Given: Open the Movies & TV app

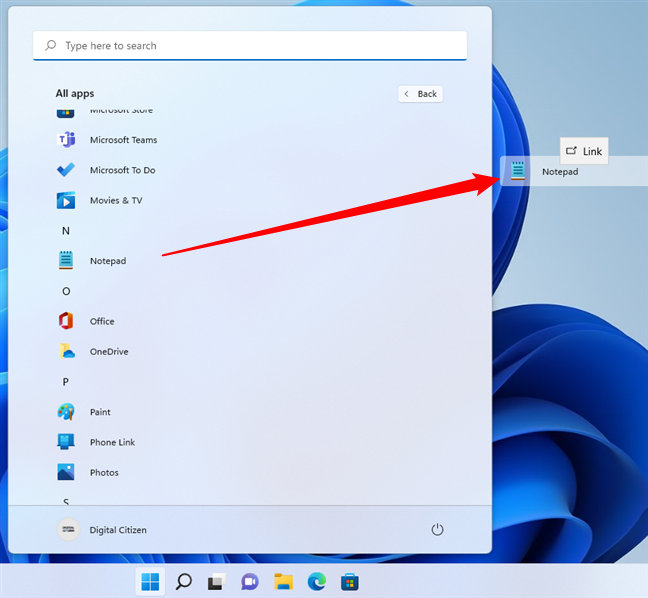Looking at the screenshot, I should (x=115, y=200).
